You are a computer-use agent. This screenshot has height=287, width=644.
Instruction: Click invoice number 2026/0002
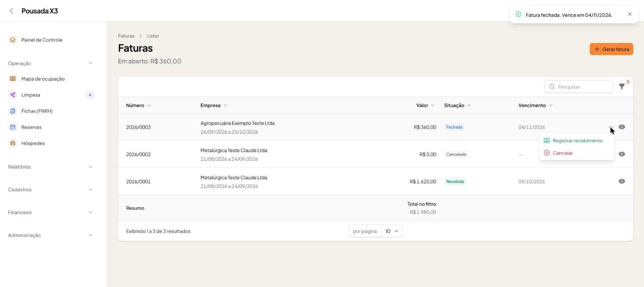point(138,155)
